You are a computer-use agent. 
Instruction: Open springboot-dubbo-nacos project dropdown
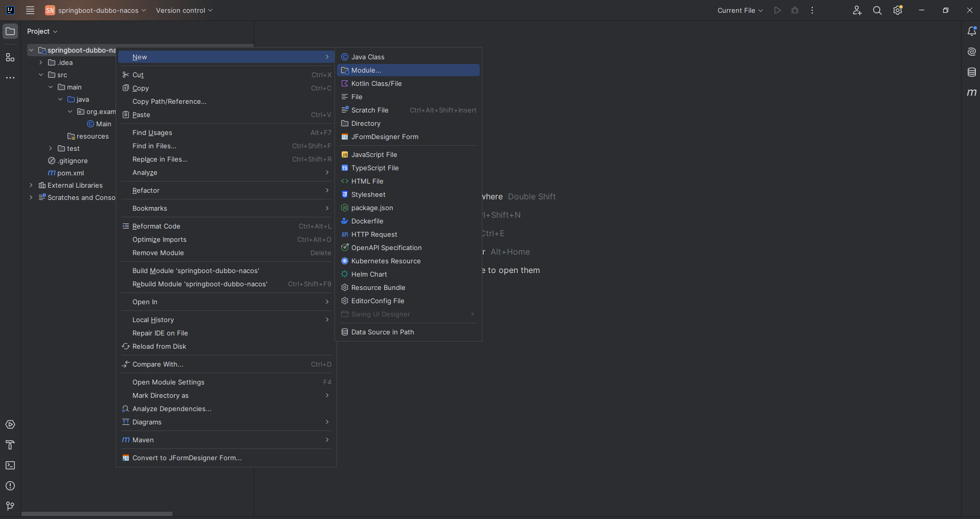click(96, 10)
